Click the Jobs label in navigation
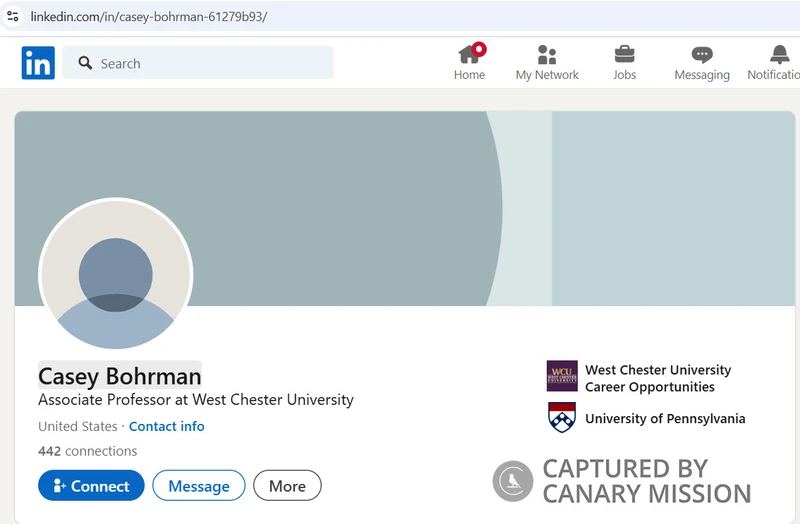This screenshot has height=524, width=800. coord(624,74)
